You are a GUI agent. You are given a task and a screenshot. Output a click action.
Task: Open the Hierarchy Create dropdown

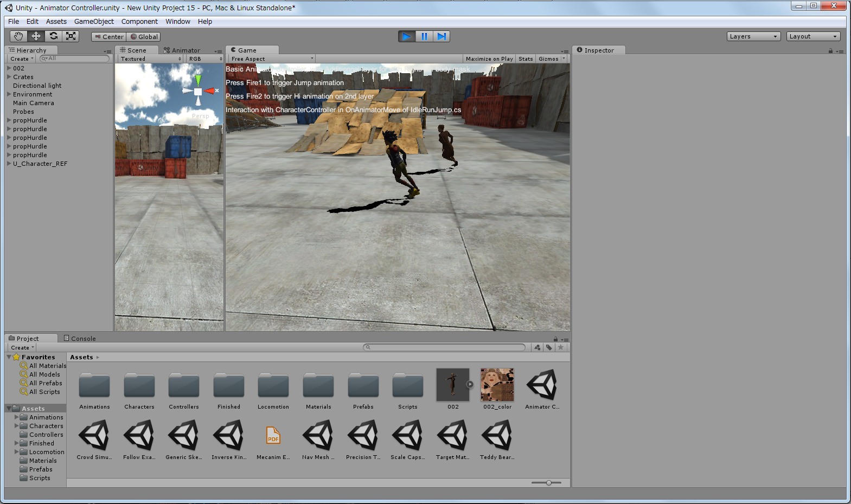[x=22, y=59]
